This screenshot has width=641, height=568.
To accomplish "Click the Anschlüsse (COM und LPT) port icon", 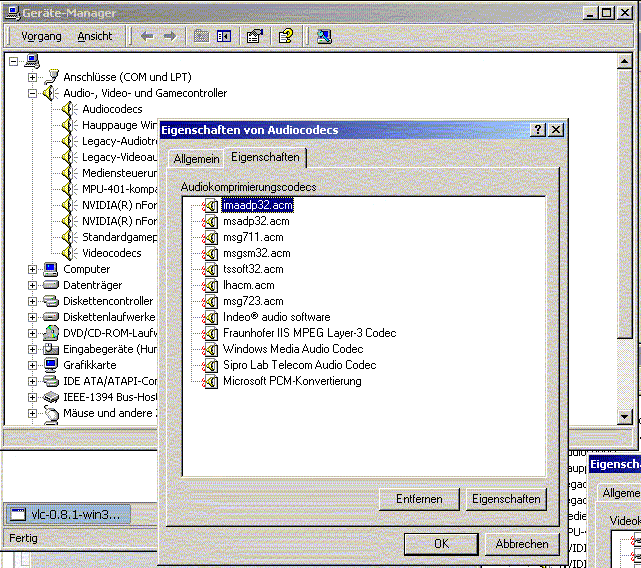I will [52, 77].
